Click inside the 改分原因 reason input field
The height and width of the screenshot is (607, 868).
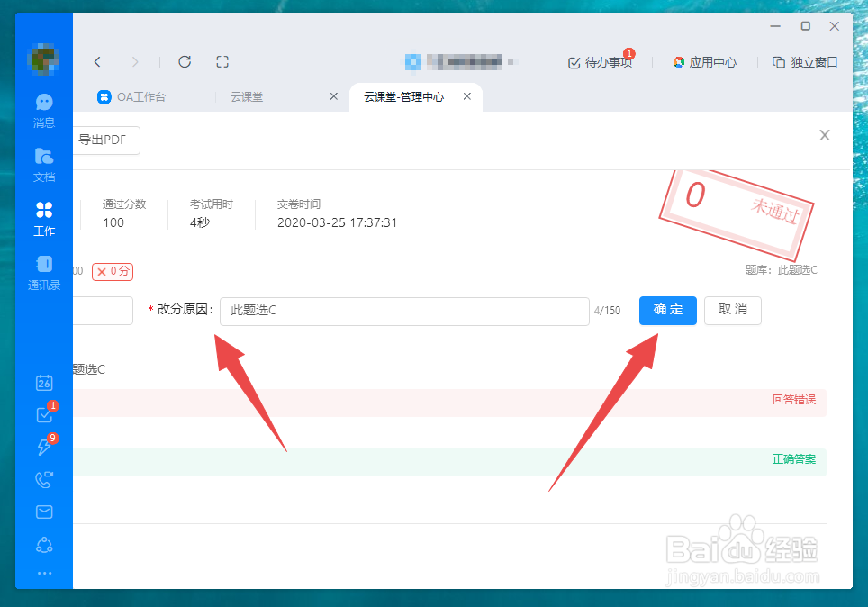403,311
